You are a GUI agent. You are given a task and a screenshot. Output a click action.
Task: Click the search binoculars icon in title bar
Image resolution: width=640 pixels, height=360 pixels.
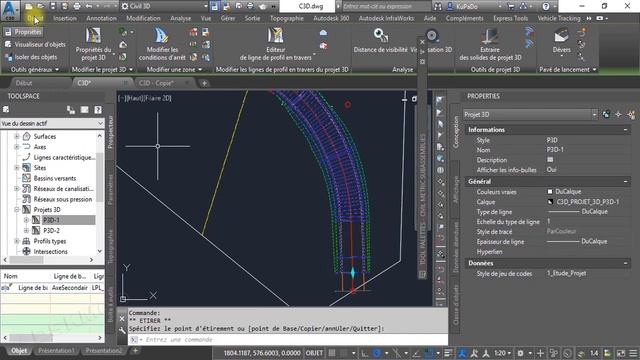[x=438, y=6]
